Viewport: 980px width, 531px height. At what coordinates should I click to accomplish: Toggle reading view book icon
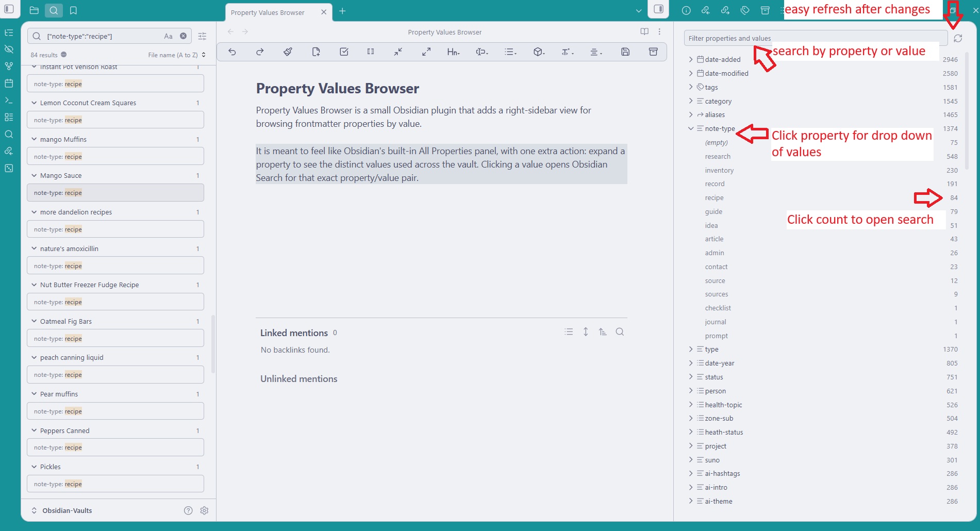coord(644,31)
